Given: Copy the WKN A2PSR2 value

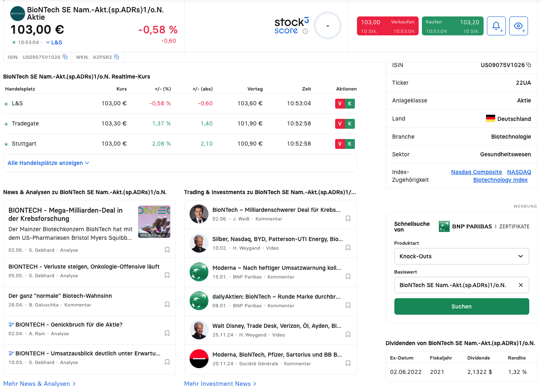Looking at the screenshot, I should [117, 57].
